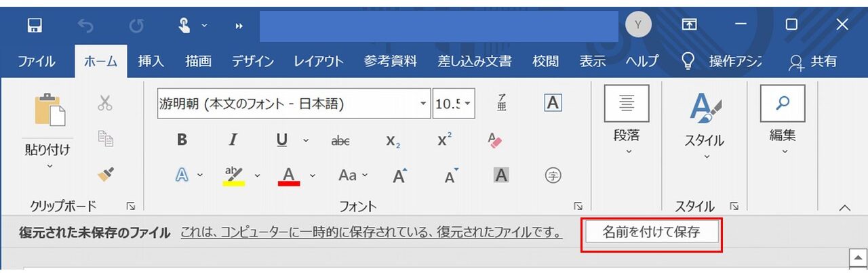Open the font name dropdown list

tap(424, 104)
